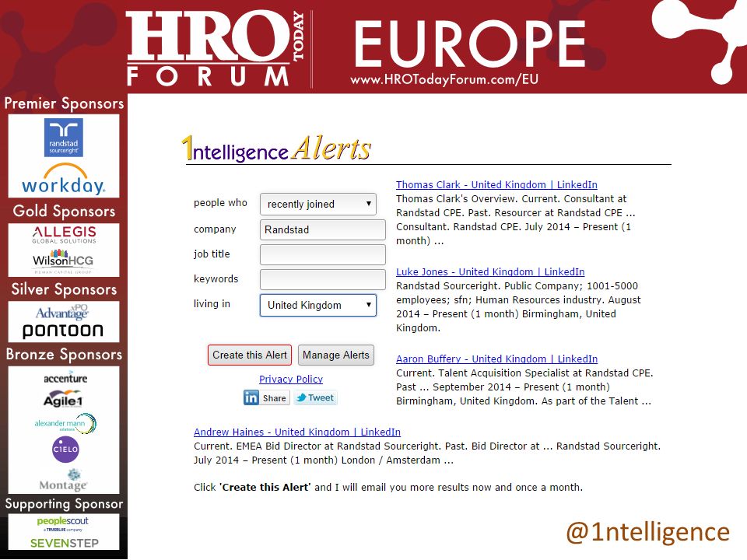Click the Silver Sponsors heading
Screen dimensions: 747x560
coord(64,289)
